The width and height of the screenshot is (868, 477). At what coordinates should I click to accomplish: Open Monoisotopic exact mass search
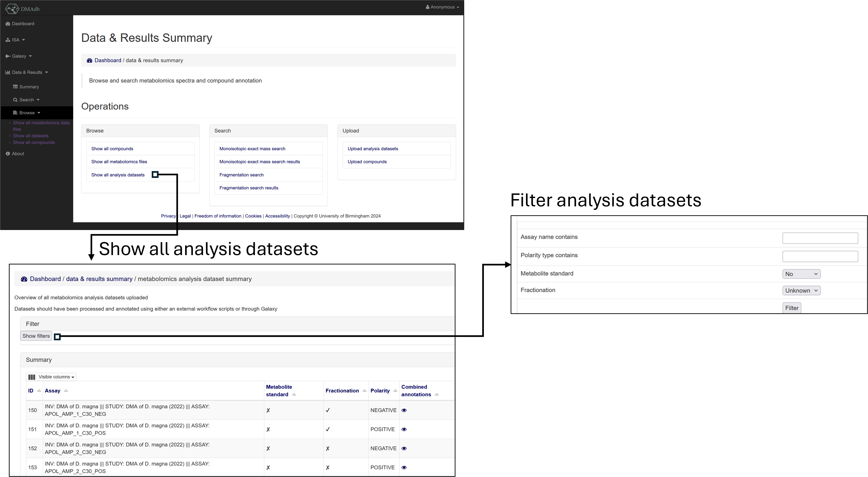(252, 149)
